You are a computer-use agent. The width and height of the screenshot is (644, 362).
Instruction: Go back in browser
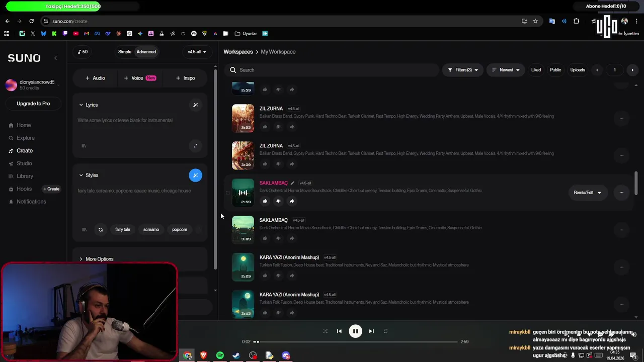7,21
